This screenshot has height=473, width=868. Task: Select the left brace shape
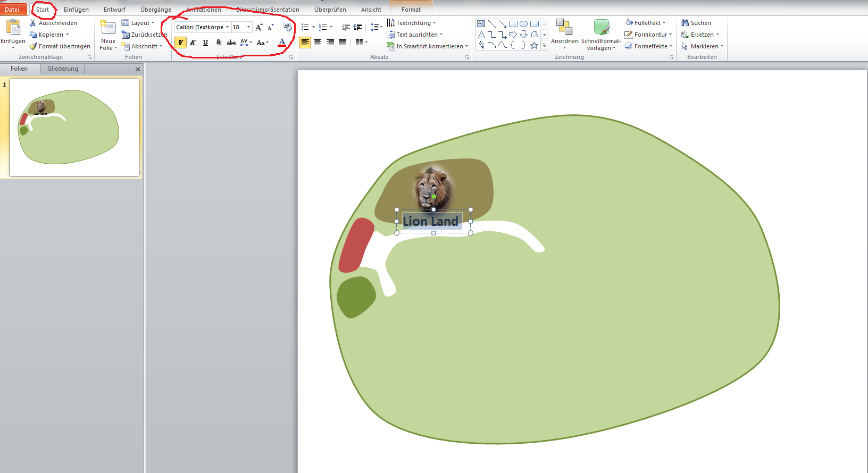coord(513,45)
